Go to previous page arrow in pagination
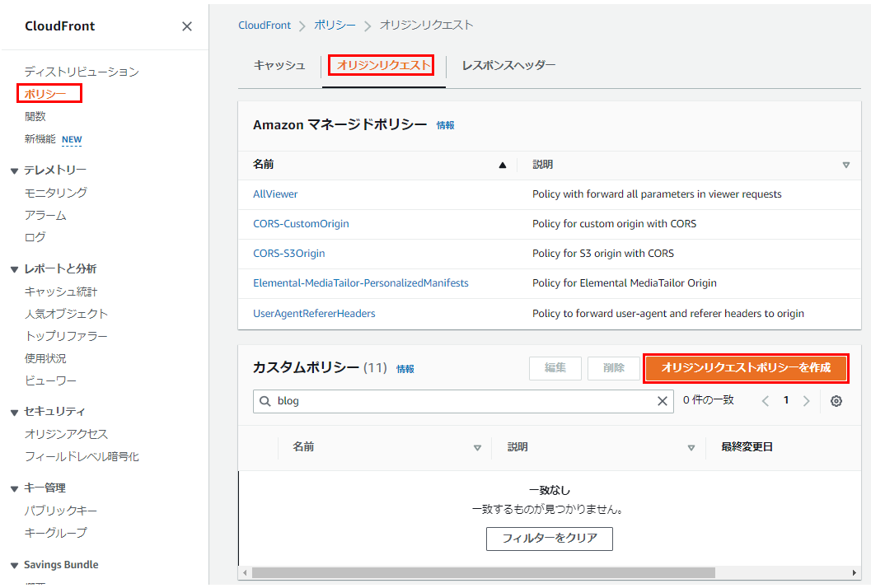 pos(766,401)
